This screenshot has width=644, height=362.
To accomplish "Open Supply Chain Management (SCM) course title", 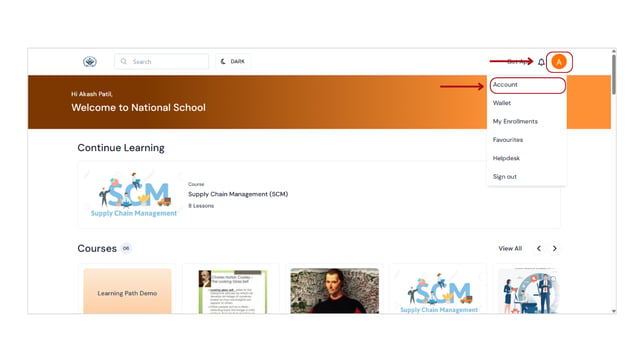I will (x=238, y=194).
